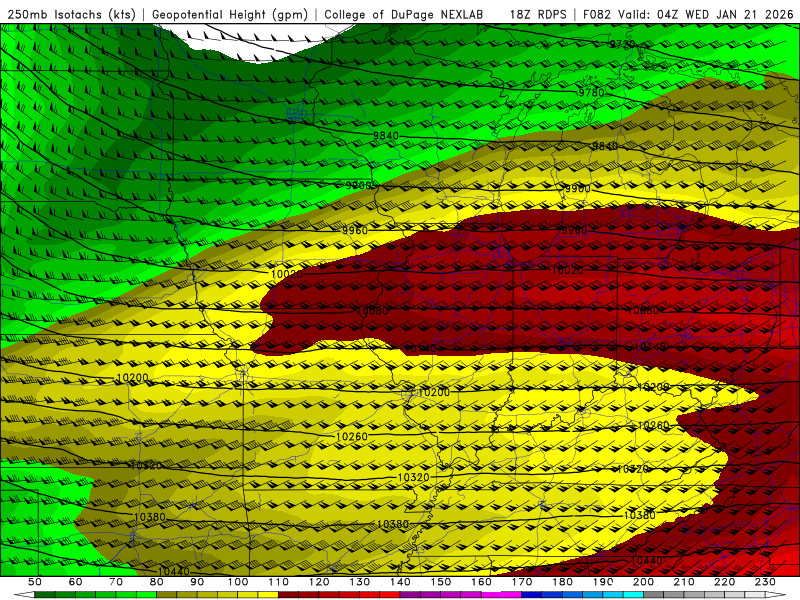The height and width of the screenshot is (600, 800).
Task: Click the 160 value on color scale
Action: pyautogui.click(x=481, y=581)
